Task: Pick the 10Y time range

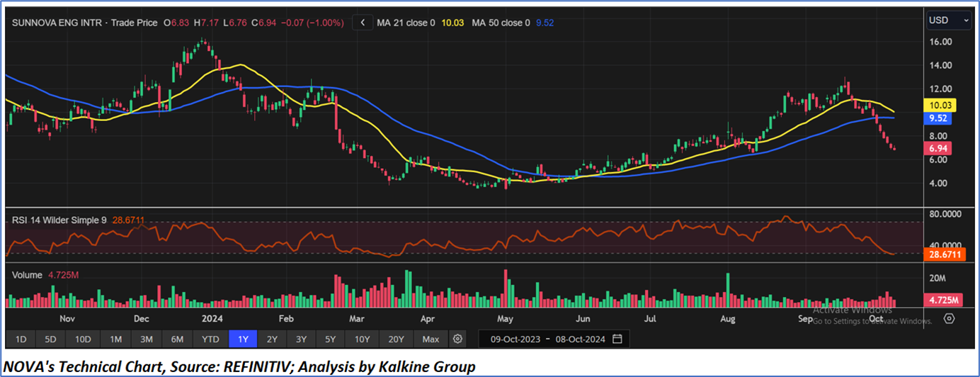Action: click(362, 339)
